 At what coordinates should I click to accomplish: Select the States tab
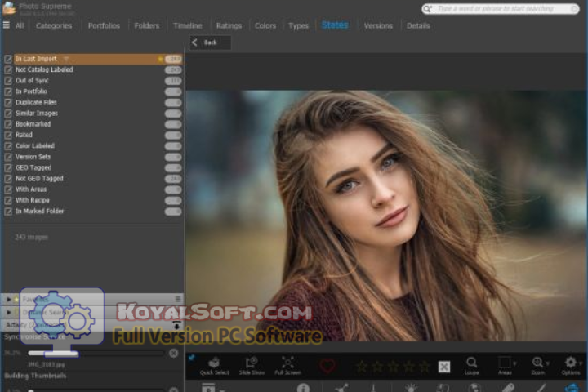point(335,25)
